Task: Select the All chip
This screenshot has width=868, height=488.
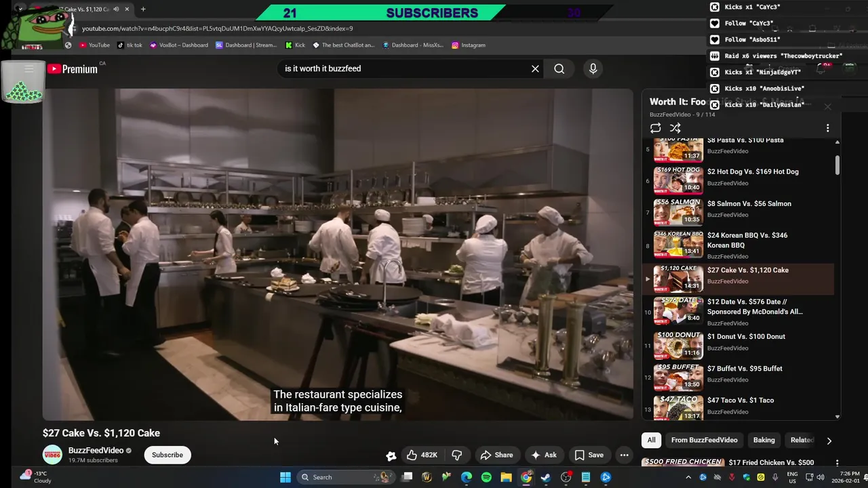Action: coord(651,440)
